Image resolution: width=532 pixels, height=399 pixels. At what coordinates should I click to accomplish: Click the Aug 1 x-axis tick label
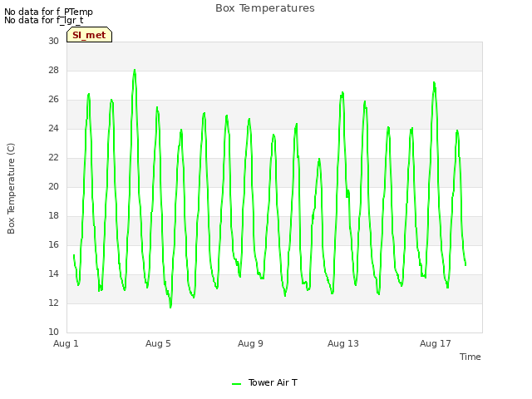point(66,343)
